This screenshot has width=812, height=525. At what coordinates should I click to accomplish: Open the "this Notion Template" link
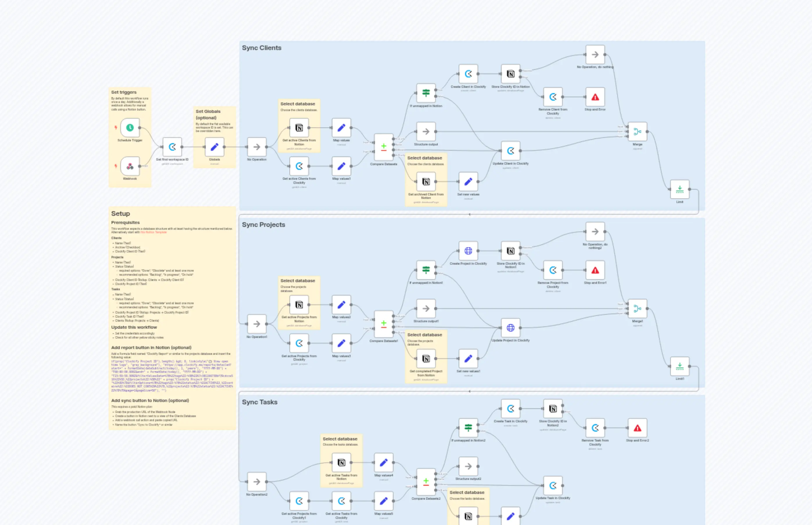(x=153, y=232)
